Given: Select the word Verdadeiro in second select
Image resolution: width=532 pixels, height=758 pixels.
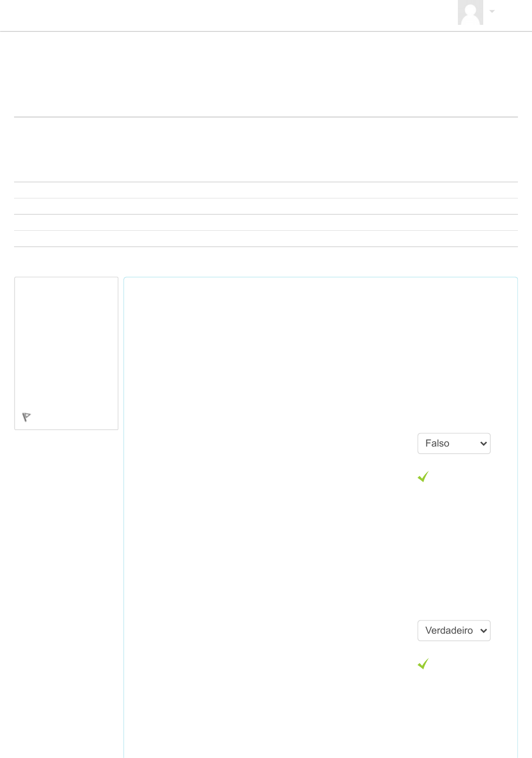Looking at the screenshot, I should tap(449, 630).
